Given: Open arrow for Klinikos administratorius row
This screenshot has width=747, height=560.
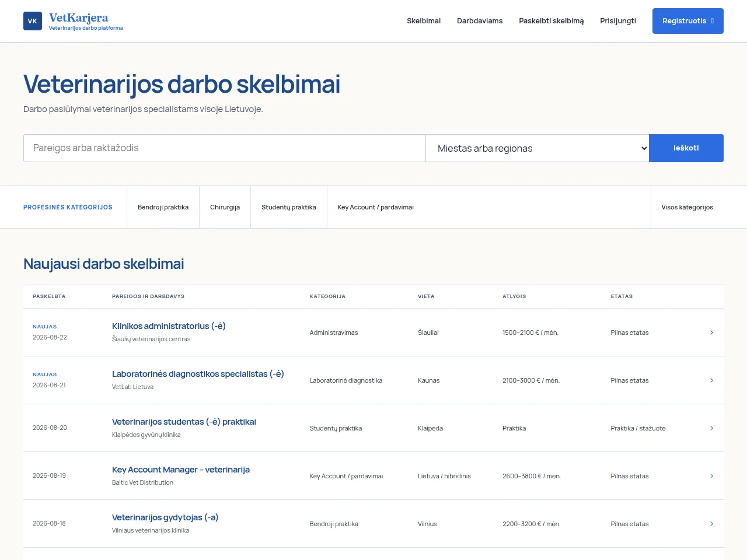Looking at the screenshot, I should pyautogui.click(x=711, y=332).
